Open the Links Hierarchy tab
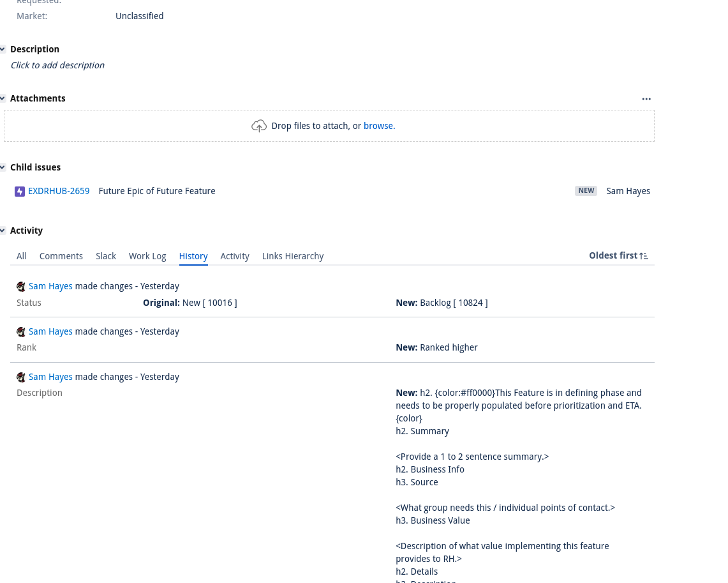Viewport: 728px width, 583px height. click(x=292, y=256)
